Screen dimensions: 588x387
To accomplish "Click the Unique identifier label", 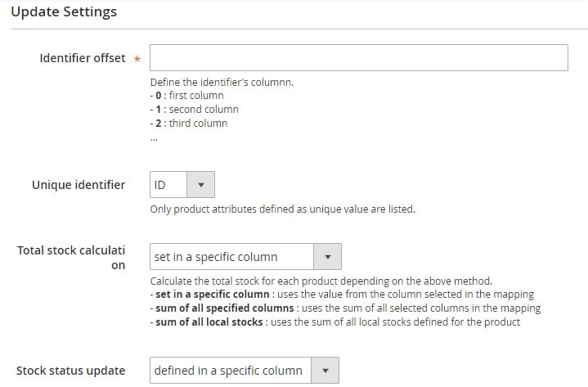I will (79, 185).
